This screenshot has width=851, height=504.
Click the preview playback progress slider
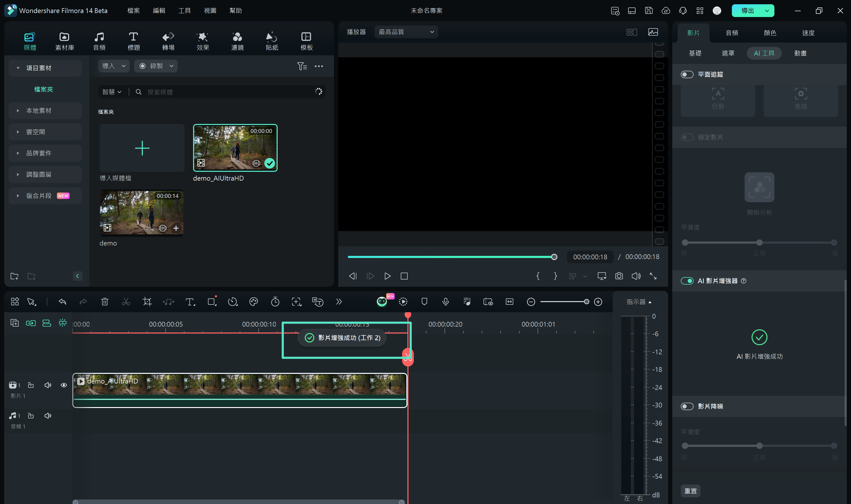click(452, 257)
